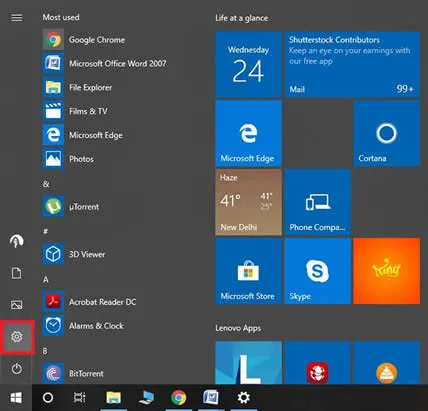Screen dimensions: 428x411
Task: Open the Microsoft Edge live tile
Action: point(248,134)
